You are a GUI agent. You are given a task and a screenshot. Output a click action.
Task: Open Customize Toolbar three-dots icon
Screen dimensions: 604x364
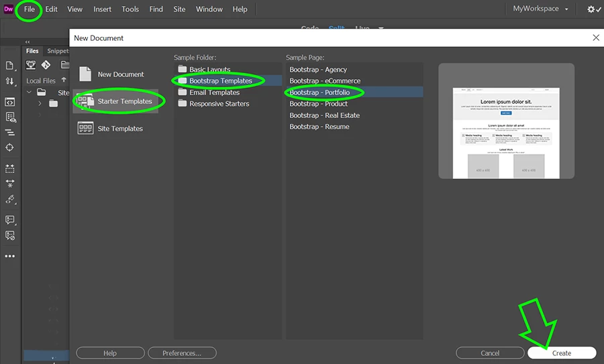(10, 256)
